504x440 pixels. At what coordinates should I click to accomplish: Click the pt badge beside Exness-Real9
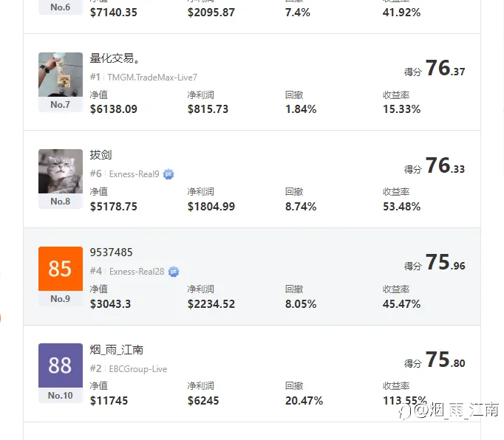coord(169,174)
